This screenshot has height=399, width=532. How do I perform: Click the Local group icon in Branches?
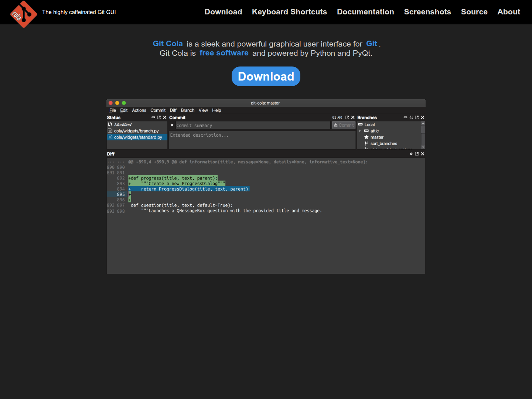pyautogui.click(x=360, y=125)
